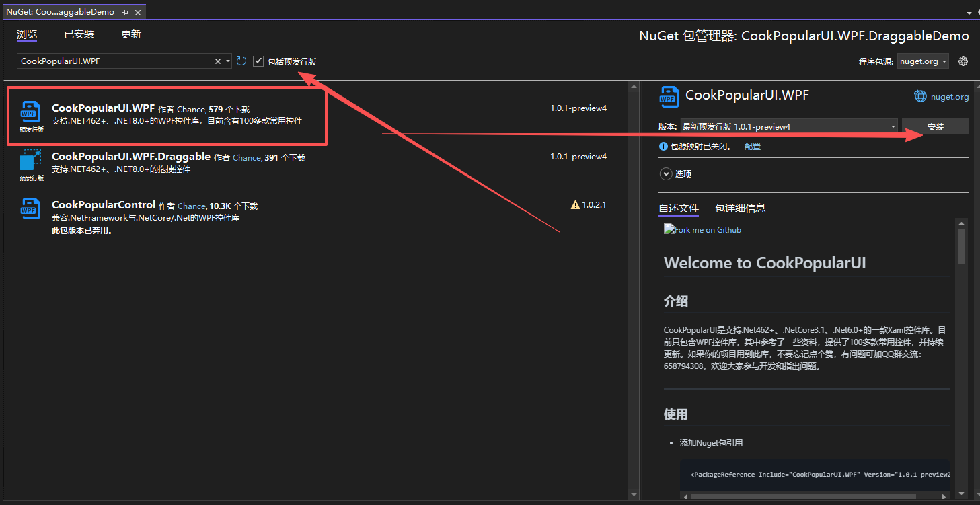The image size is (980, 505).
Task: Click the package list scrollbar down arrow
Action: 633,495
